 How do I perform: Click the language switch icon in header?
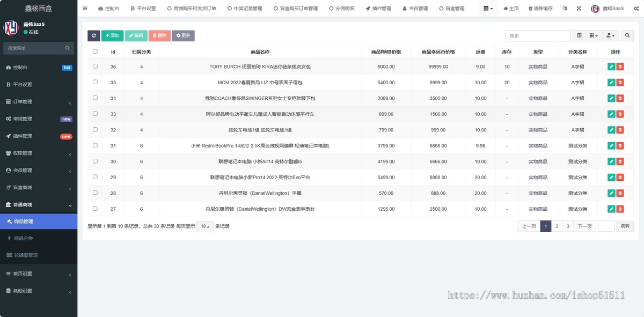coord(565,9)
